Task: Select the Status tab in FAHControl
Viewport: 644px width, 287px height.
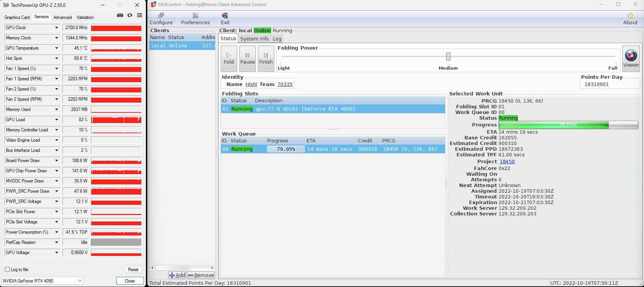Action: (x=228, y=38)
